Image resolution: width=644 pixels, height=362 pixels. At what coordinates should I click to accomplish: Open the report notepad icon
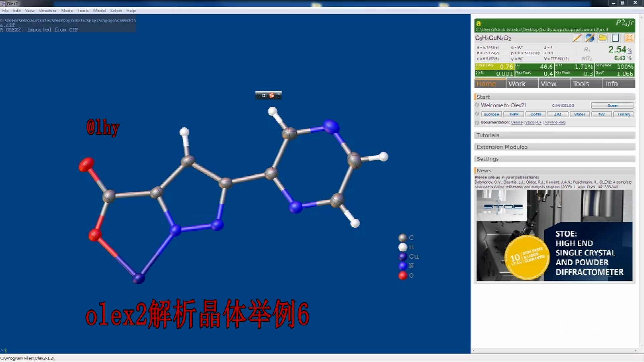(615, 38)
